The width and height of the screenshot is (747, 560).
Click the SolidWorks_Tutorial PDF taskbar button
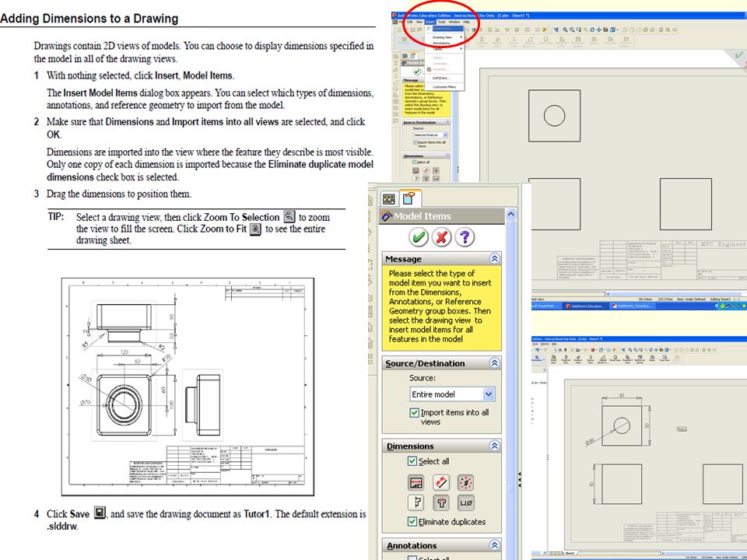(x=633, y=306)
